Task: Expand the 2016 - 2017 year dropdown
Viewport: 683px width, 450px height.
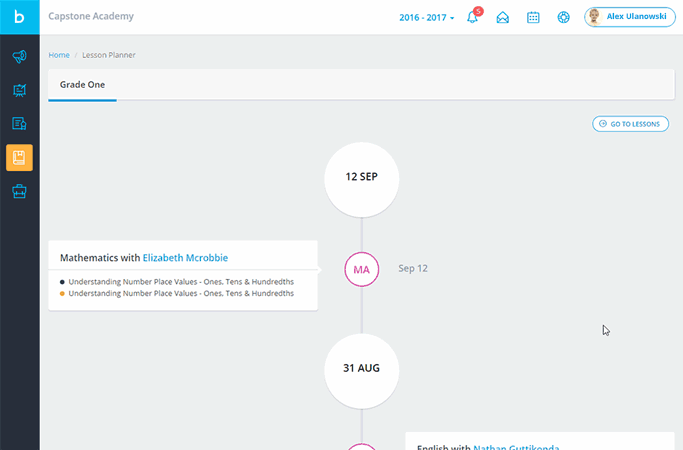Action: pyautogui.click(x=426, y=17)
